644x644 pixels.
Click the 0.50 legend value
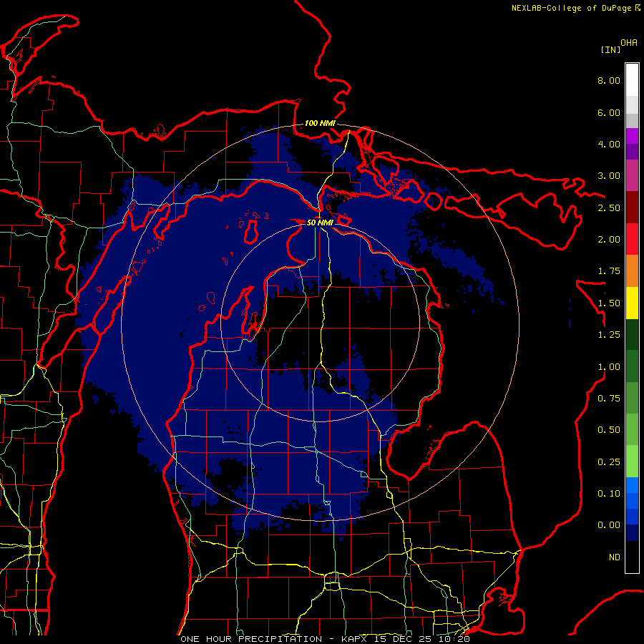[x=609, y=430]
